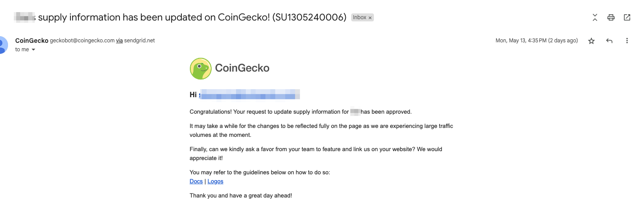Select the Inbox label chip
This screenshot has height=218, width=644.
[x=359, y=17]
